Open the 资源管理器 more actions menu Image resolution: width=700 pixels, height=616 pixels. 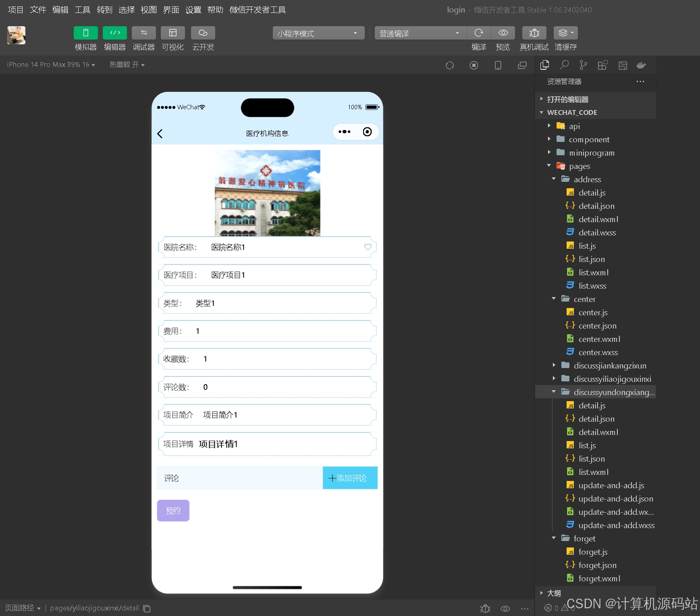640,81
